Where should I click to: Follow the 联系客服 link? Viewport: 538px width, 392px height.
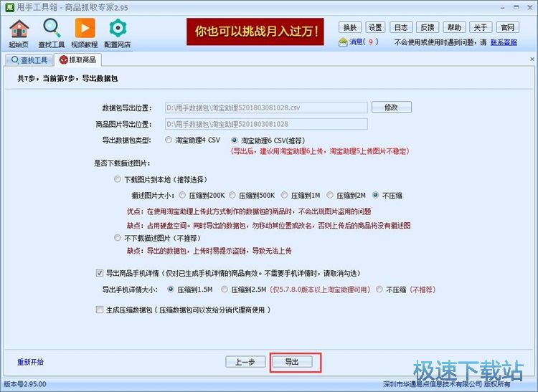pyautogui.click(x=504, y=42)
